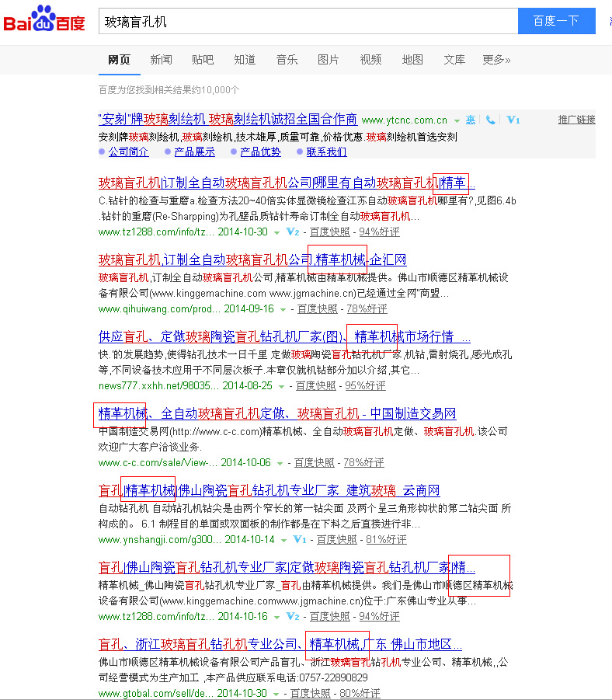Image resolution: width=612 pixels, height=700 pixels.
Task: Switch to the 图片 tab
Action: click(329, 59)
